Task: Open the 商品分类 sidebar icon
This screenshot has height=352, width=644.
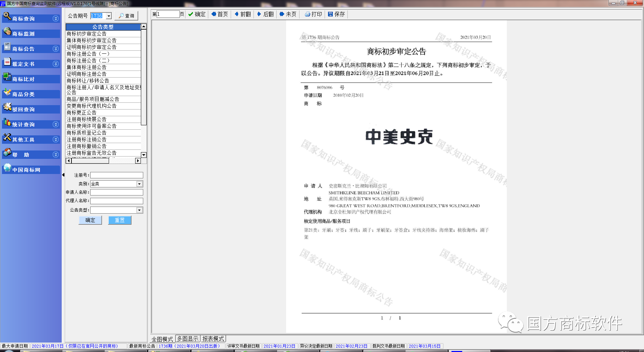Action: [7, 92]
